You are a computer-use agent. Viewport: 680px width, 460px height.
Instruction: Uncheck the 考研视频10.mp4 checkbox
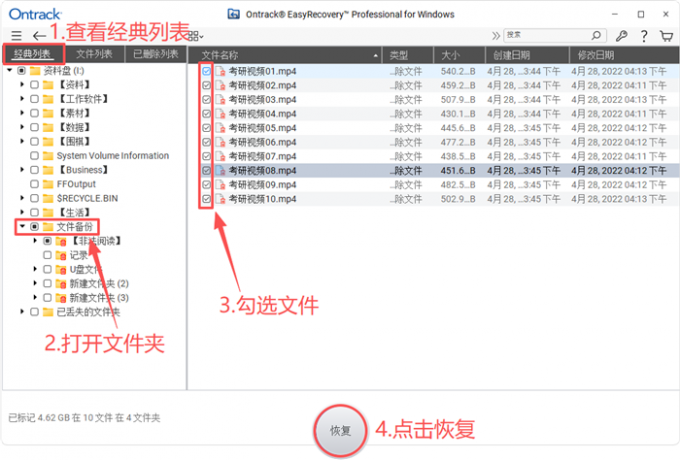tap(206, 199)
